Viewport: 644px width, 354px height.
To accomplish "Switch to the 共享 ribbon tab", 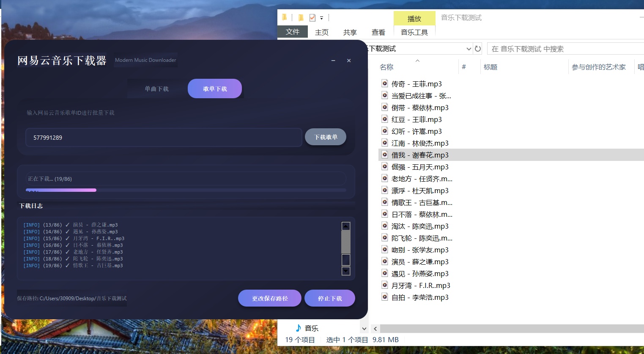I will pyautogui.click(x=350, y=32).
